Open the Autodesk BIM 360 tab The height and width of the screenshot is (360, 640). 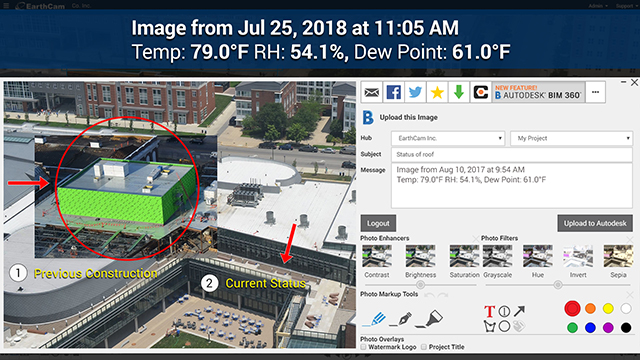538,92
